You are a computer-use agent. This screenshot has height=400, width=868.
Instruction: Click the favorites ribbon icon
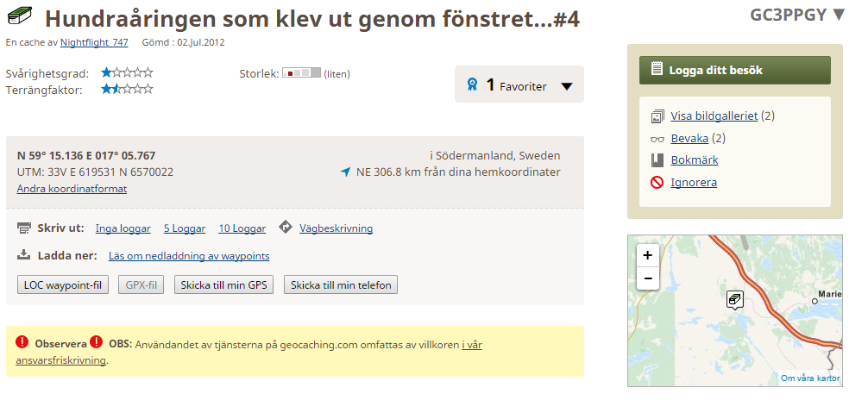(x=472, y=84)
